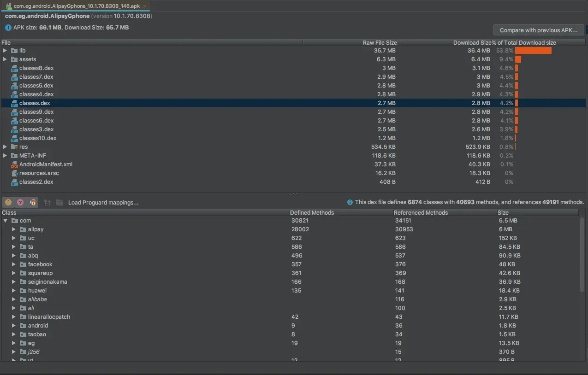The height and width of the screenshot is (375, 588).
Task: Click the 53.8% download size bar for lib
Action: coord(533,51)
